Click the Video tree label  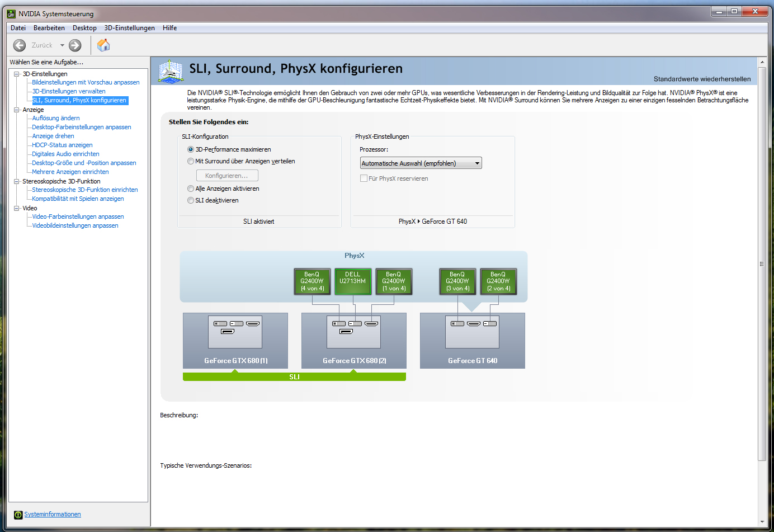[x=30, y=208]
